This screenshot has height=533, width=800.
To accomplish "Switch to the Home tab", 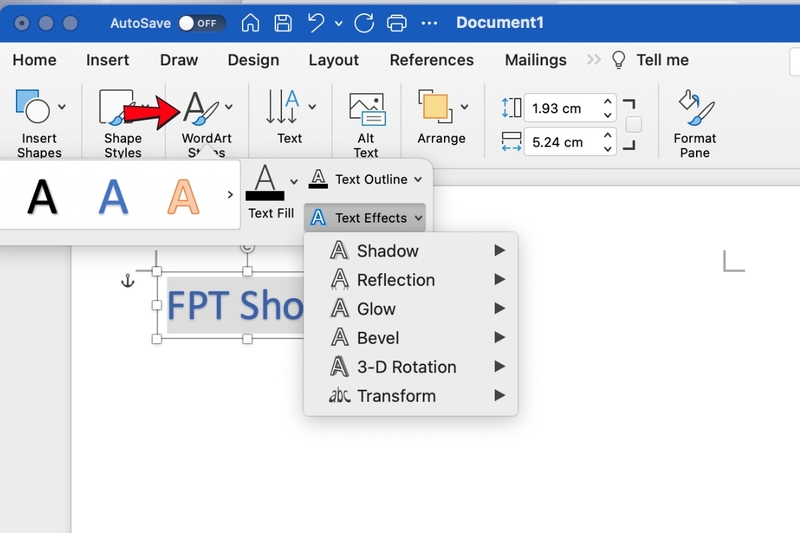I will [35, 60].
